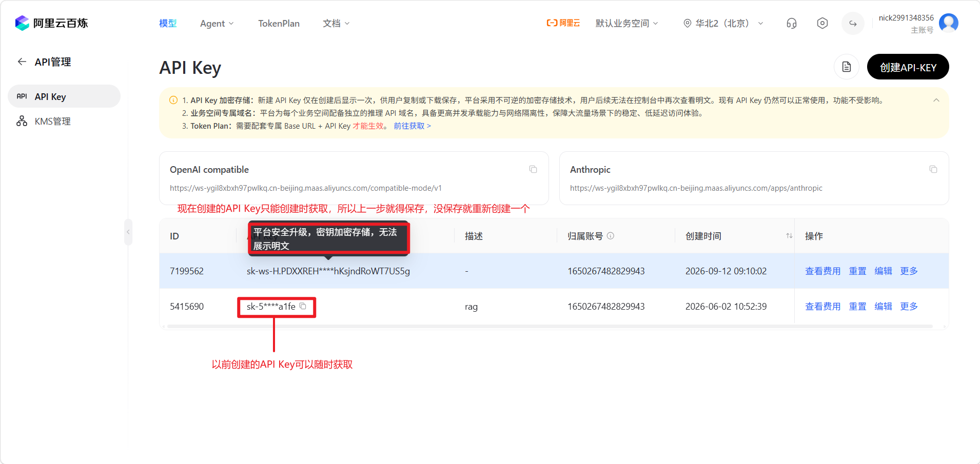Open the settings hexagon icon
Viewport: 980px width, 464px height.
(822, 23)
